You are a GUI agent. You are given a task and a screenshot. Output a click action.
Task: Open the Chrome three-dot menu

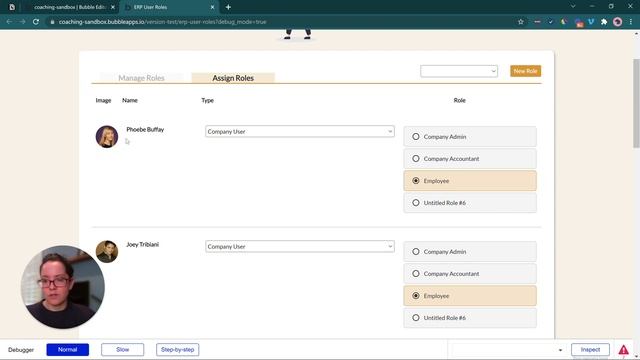click(x=631, y=22)
